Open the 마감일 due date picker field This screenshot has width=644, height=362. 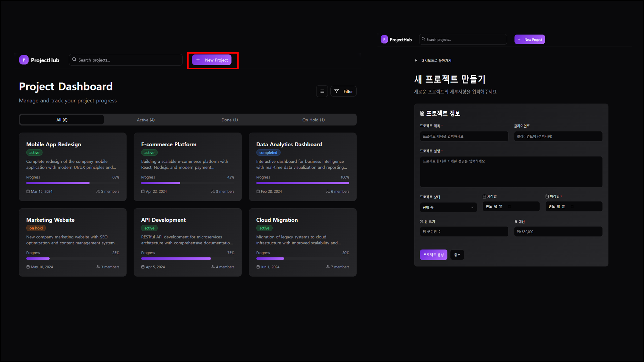[573, 207]
